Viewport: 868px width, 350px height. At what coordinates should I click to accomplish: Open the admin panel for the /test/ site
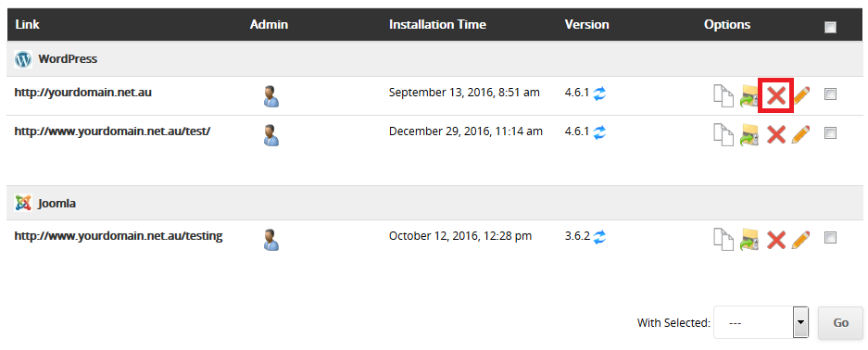(x=270, y=135)
